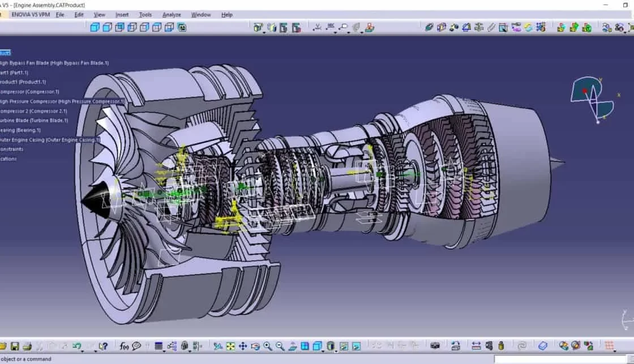Click the blue catalog book icon
This screenshot has width=634, height=364.
coord(543,346)
